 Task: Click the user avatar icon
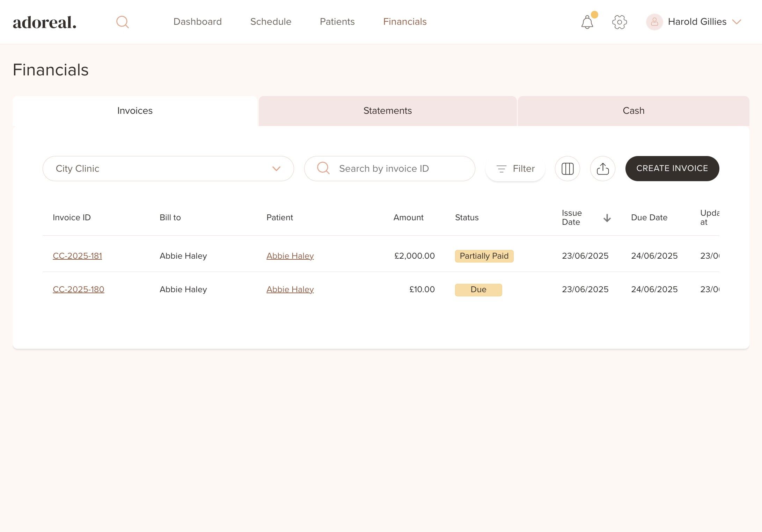pos(654,22)
